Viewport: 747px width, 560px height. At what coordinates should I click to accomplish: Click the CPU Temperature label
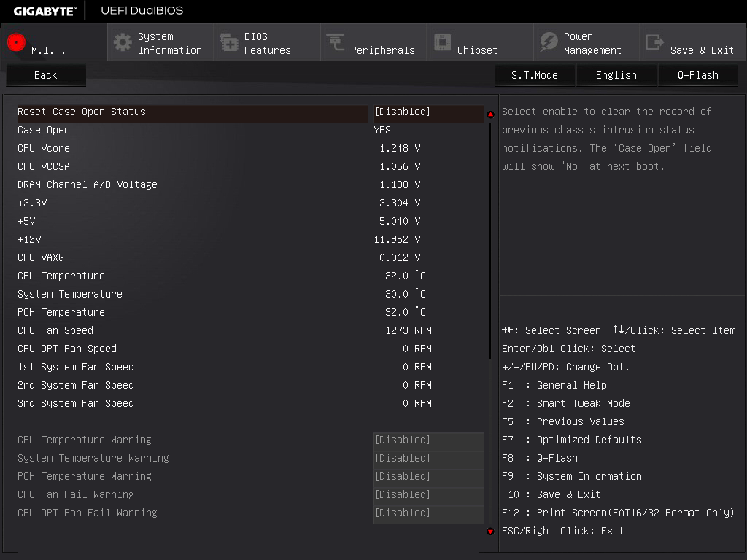(61, 276)
